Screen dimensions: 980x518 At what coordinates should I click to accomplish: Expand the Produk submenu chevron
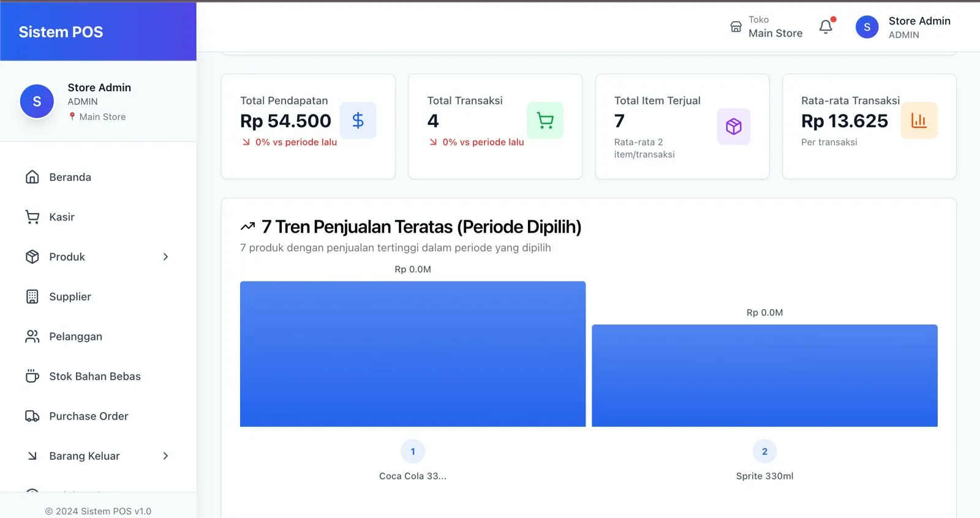165,257
